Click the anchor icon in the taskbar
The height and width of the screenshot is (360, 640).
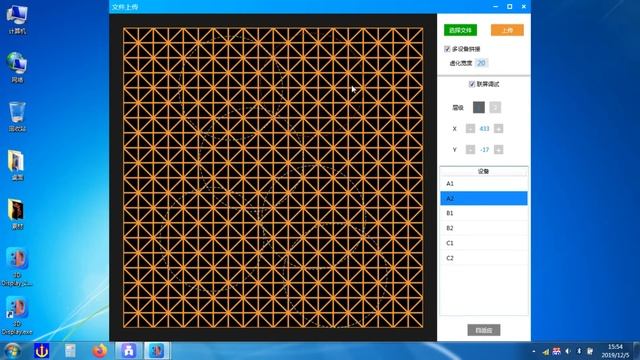(42, 351)
